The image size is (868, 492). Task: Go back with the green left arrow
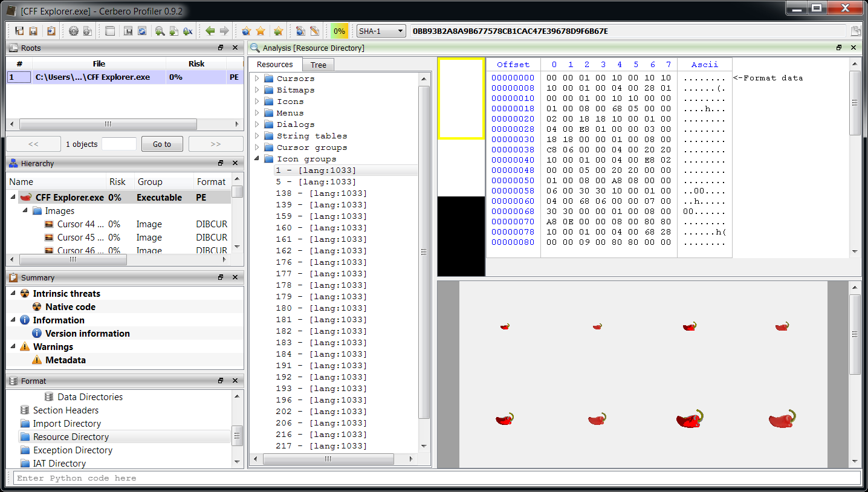210,31
